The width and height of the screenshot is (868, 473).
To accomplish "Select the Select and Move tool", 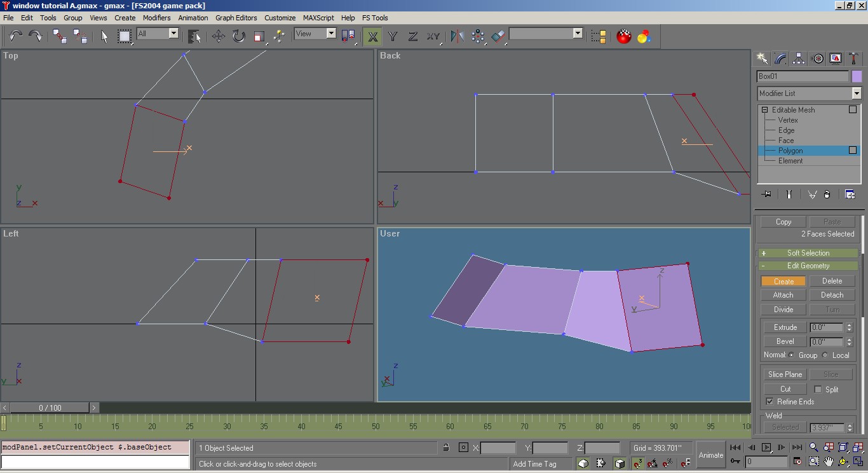I will 219,36.
